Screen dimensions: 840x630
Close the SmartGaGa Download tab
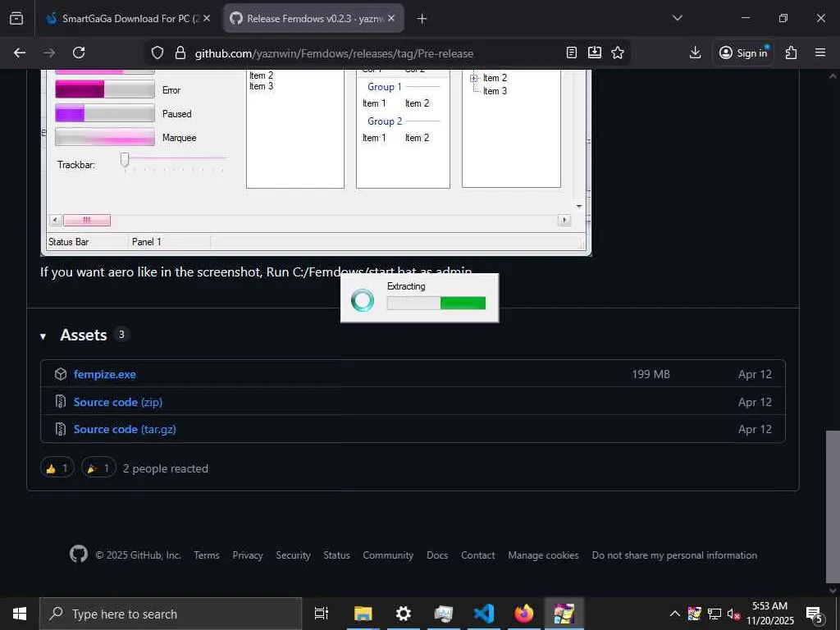pyautogui.click(x=206, y=18)
